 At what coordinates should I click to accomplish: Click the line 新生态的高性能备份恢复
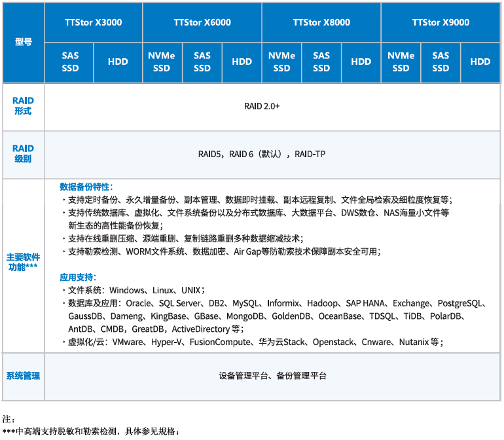116,226
